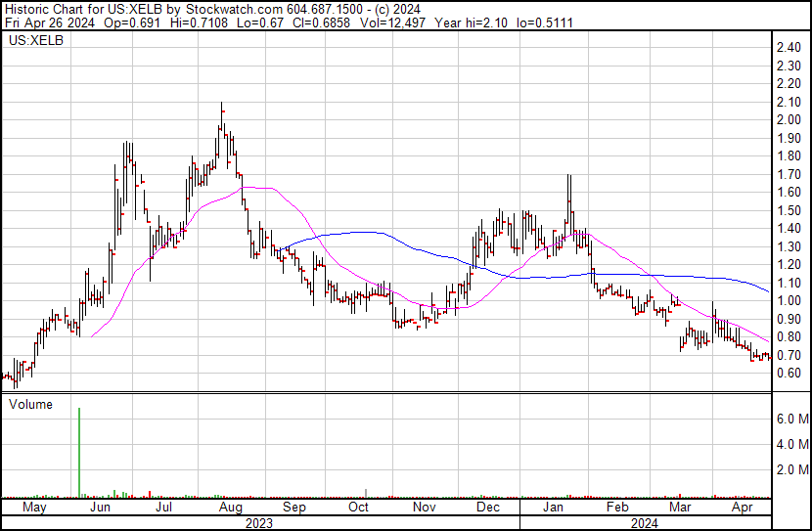The height and width of the screenshot is (531, 812).
Task: Select the Aug month label on the time axis
Action: pos(231,509)
